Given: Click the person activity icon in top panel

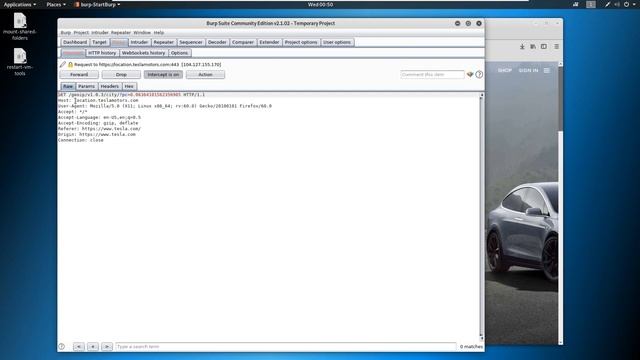Looking at the screenshot, I should coord(576,4).
